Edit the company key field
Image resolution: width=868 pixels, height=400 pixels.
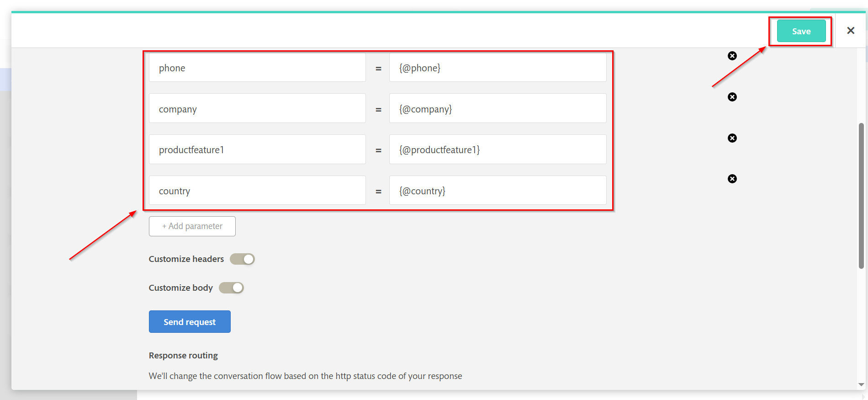257,108
